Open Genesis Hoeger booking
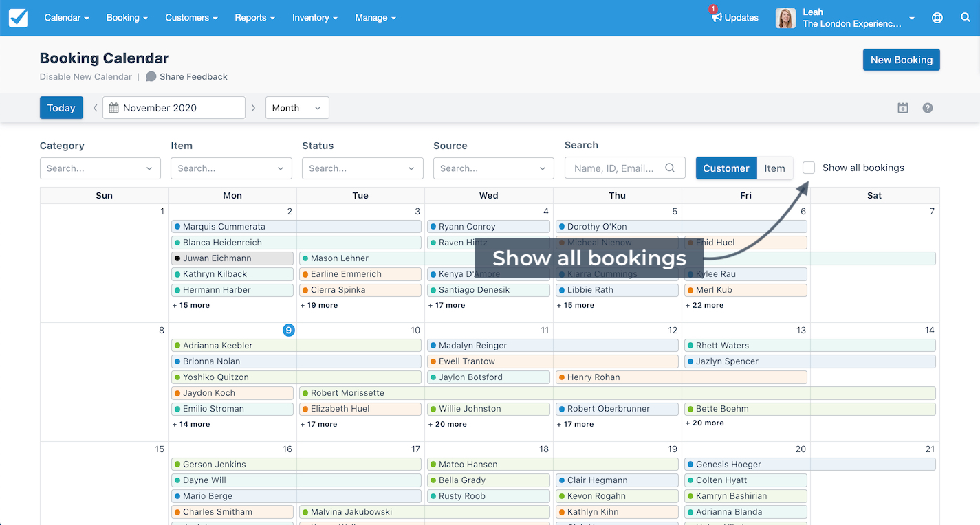Image resolution: width=980 pixels, height=525 pixels. [x=810, y=465]
